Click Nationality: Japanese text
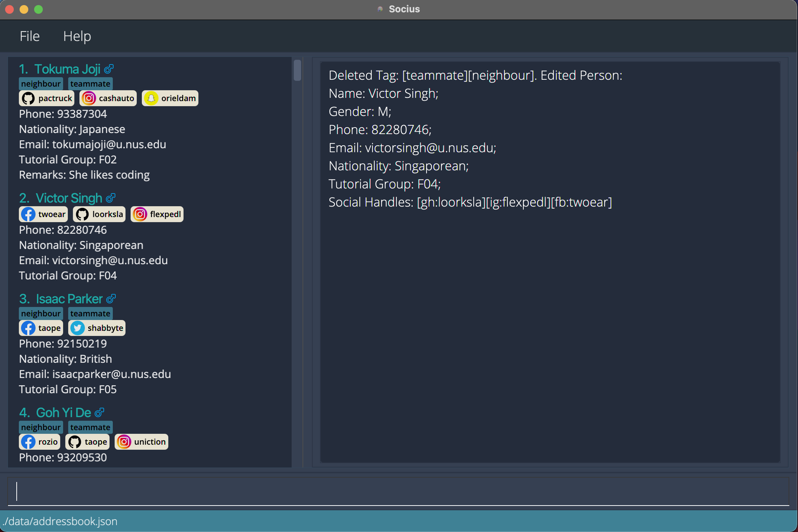The height and width of the screenshot is (532, 798). click(x=72, y=129)
